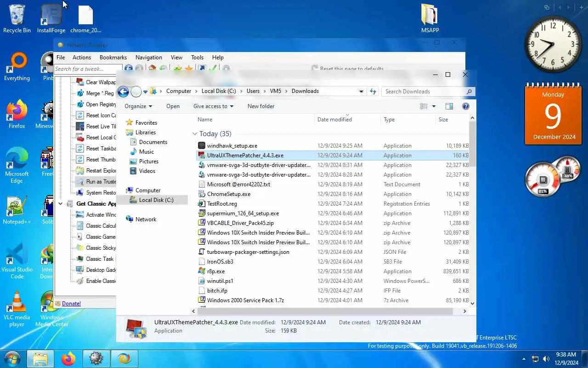588x368 pixels.
Task: Open Favorites in navigation pane
Action: (146, 123)
